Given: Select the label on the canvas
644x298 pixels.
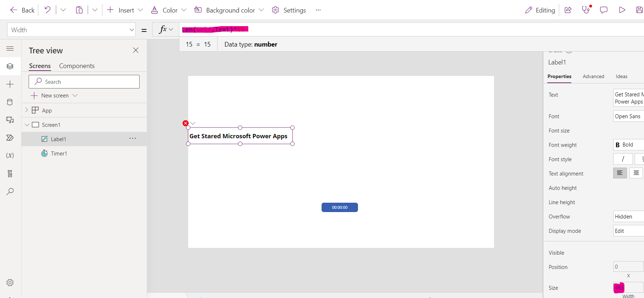Looking at the screenshot, I should pyautogui.click(x=240, y=136).
